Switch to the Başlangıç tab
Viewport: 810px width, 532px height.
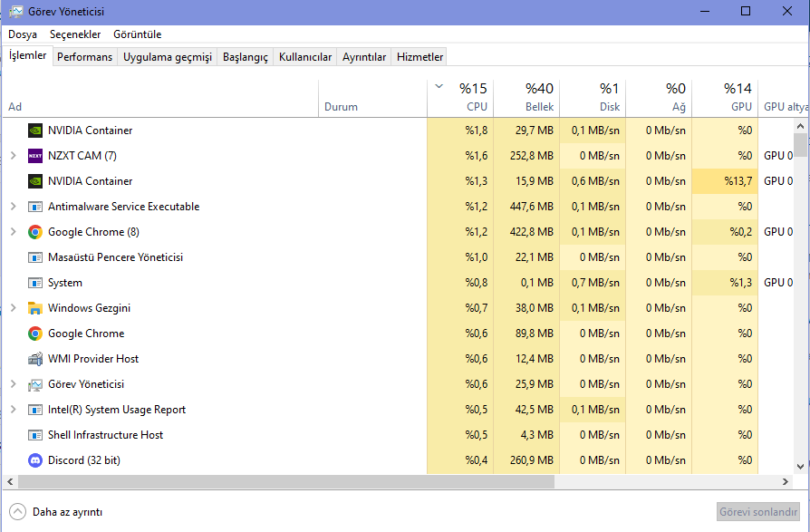tap(246, 57)
